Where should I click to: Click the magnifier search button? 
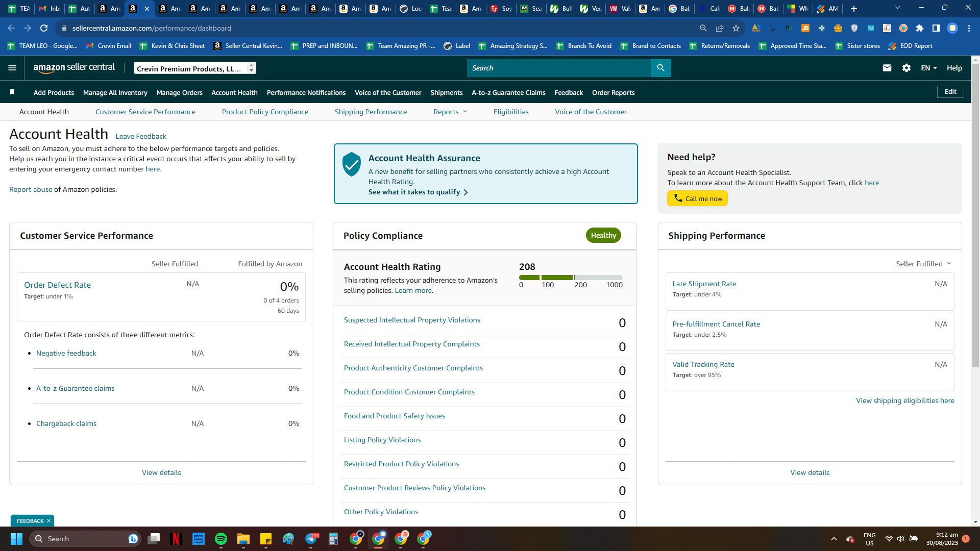click(660, 68)
